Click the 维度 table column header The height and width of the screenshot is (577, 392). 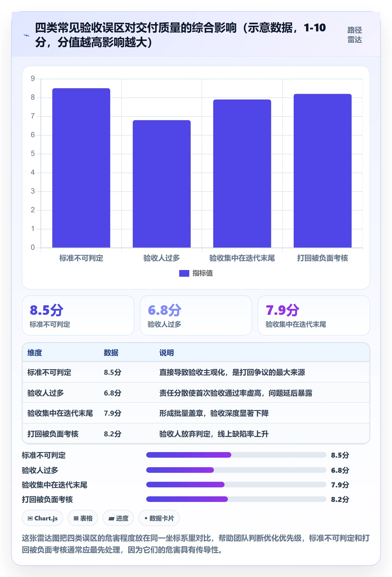point(35,353)
